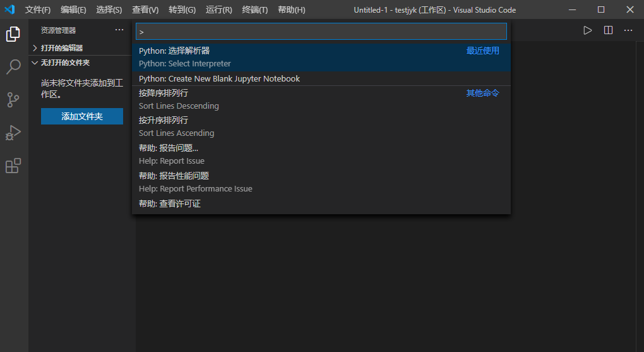This screenshot has height=352, width=644.
Task: Choose the 按升序排列行 command
Action: pyautogui.click(x=321, y=126)
